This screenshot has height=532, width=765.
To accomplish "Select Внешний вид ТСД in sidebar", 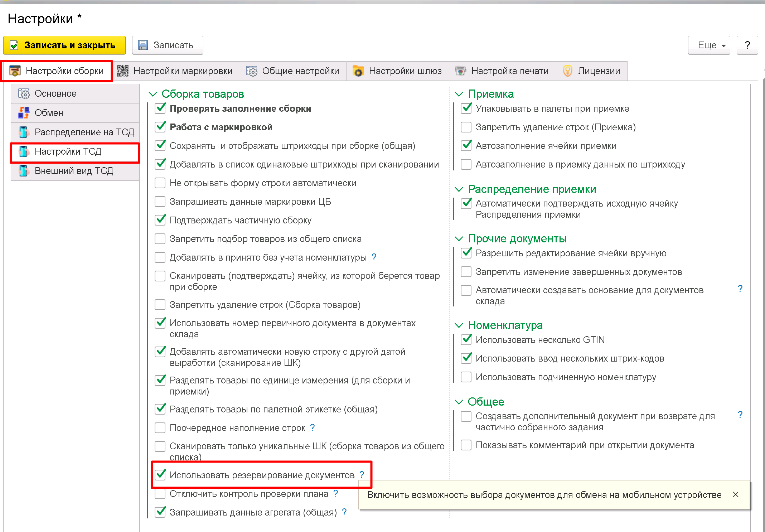I will 74,171.
